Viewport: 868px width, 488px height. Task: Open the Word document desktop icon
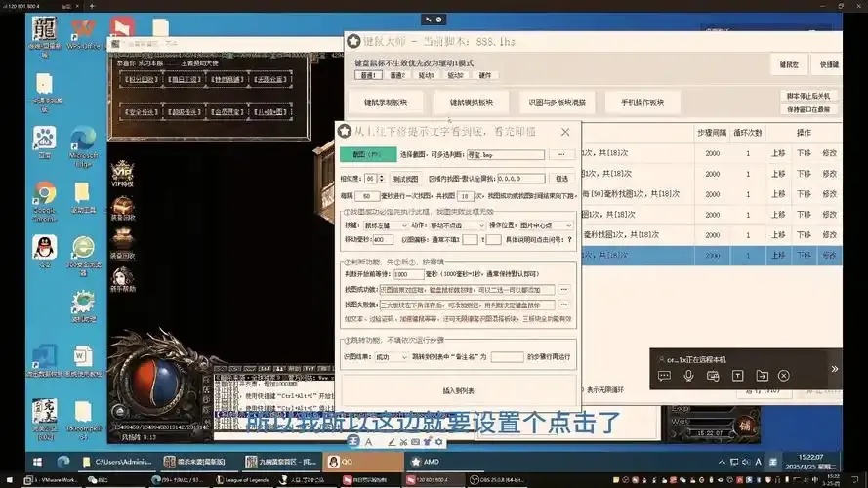pyautogui.click(x=83, y=361)
